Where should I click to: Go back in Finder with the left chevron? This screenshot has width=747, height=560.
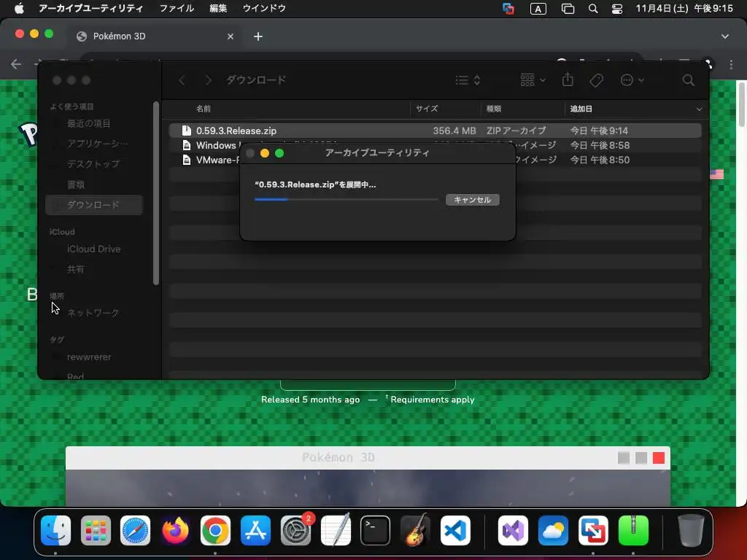click(x=182, y=80)
